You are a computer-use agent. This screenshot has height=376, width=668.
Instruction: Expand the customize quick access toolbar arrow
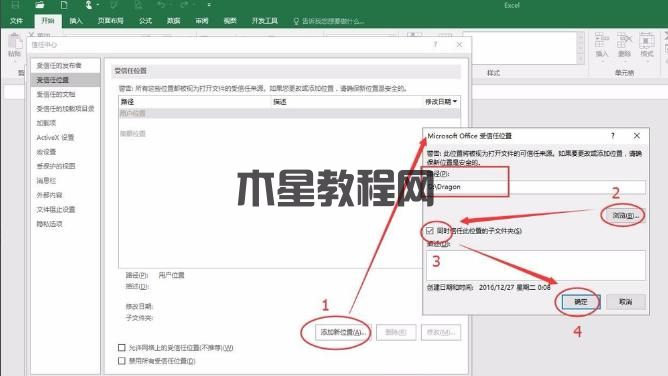209,5
